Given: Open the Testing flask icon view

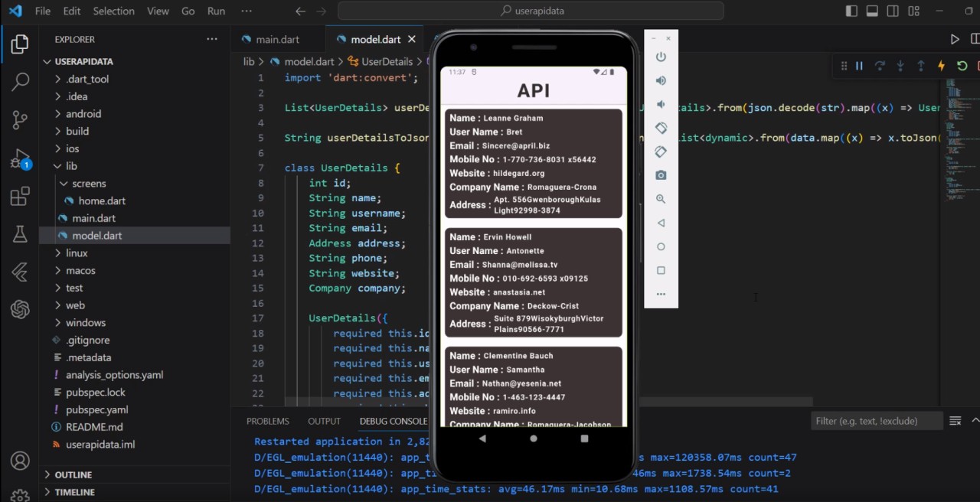Looking at the screenshot, I should pyautogui.click(x=20, y=235).
